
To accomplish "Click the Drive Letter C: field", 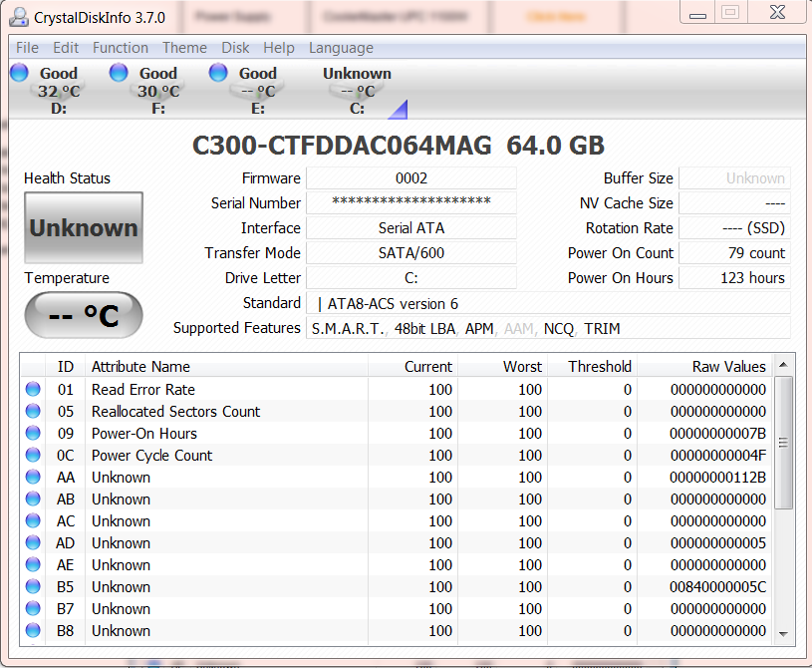I will click(x=411, y=278).
